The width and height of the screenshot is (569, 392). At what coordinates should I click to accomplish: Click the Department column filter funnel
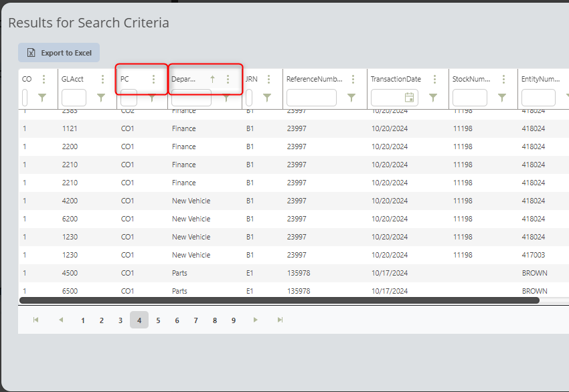[226, 98]
